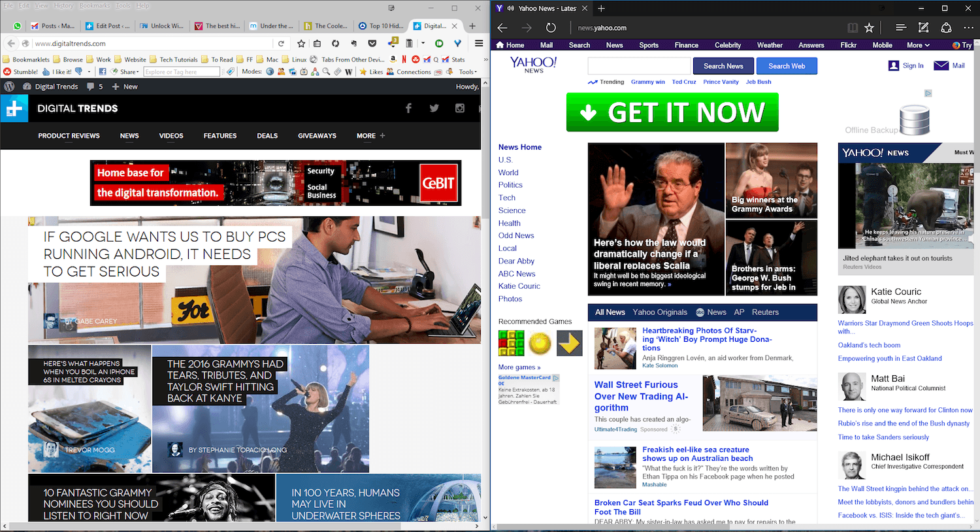Image resolution: width=980 pixels, height=532 pixels.
Task: Select the Reuters news tab on Yahoo
Action: click(x=765, y=312)
